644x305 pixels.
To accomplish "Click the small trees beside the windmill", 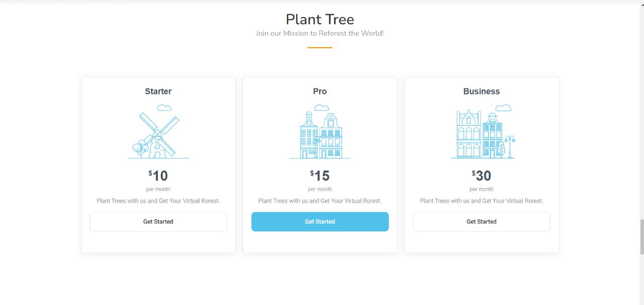I will point(140,149).
